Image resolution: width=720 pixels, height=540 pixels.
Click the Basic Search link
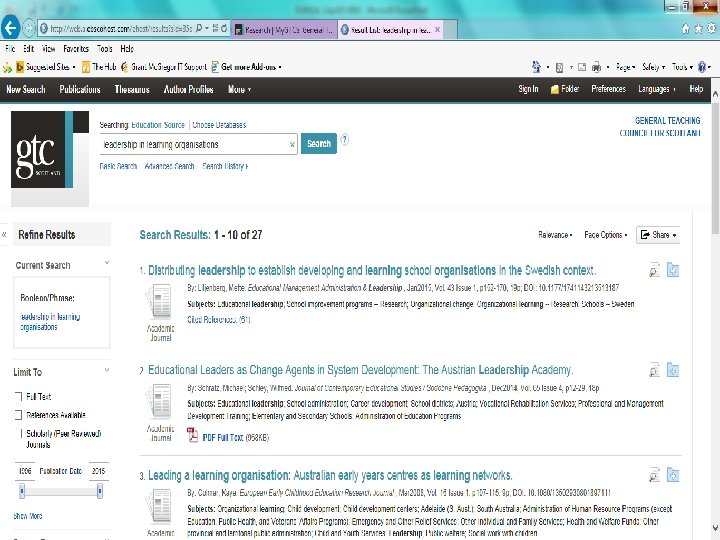(118, 166)
